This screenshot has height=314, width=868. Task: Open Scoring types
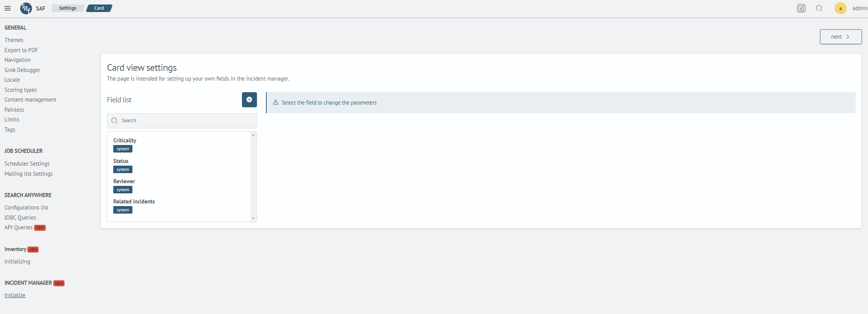pos(21,90)
